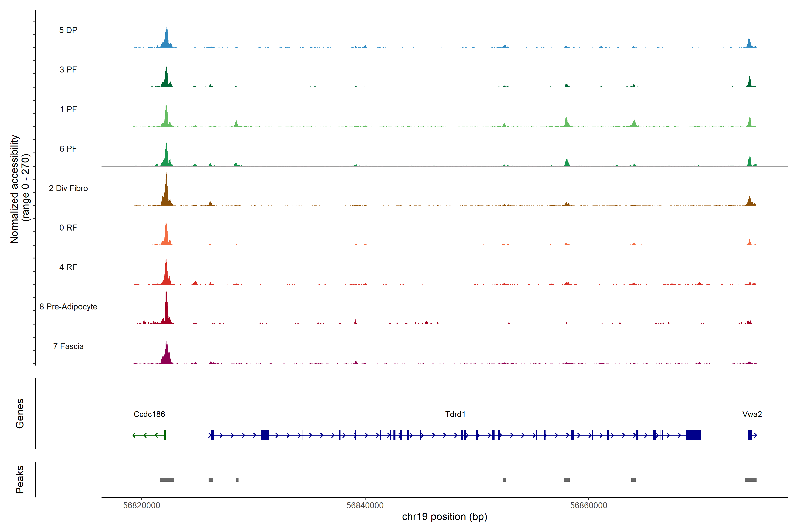Click the 56860000 axis tick label

[588, 505]
